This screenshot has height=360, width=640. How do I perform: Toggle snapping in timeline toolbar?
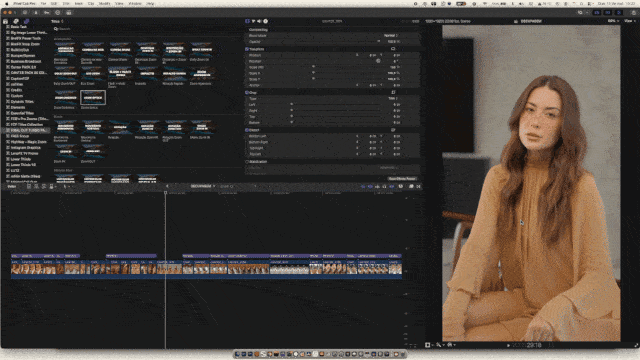[391, 187]
